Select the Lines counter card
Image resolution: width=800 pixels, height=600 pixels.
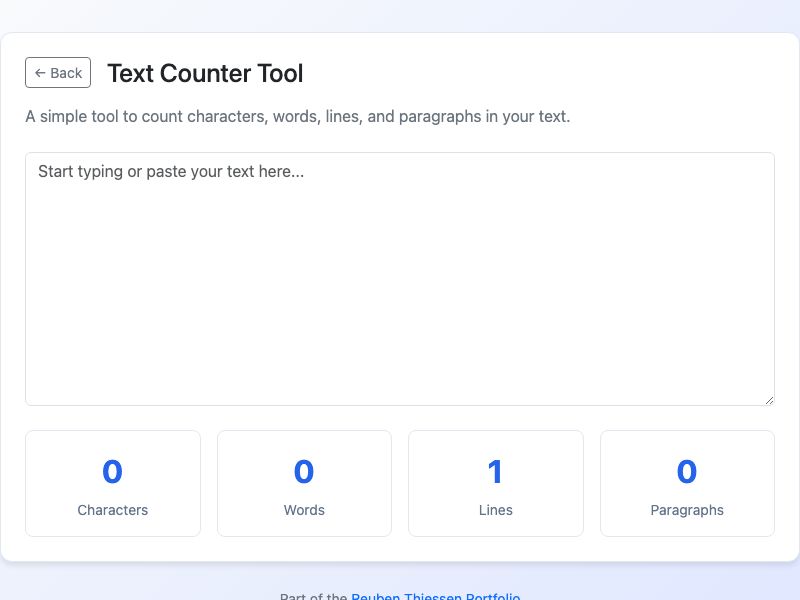(x=495, y=483)
